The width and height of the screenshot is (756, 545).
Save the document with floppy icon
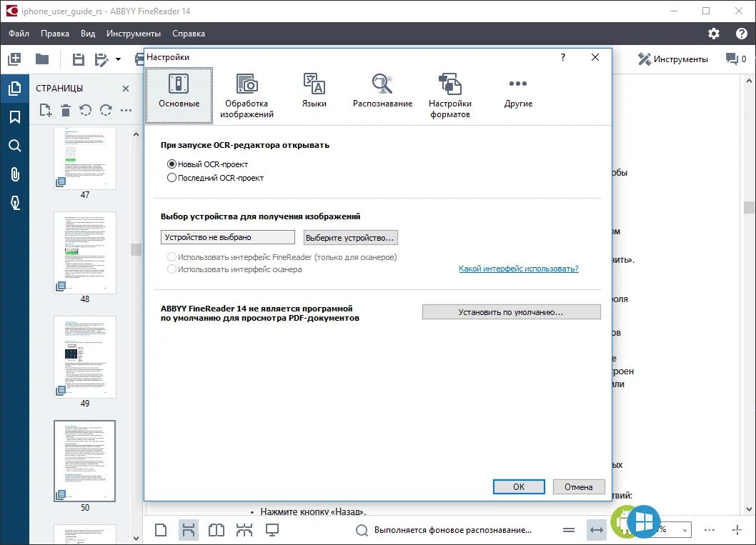[78, 59]
